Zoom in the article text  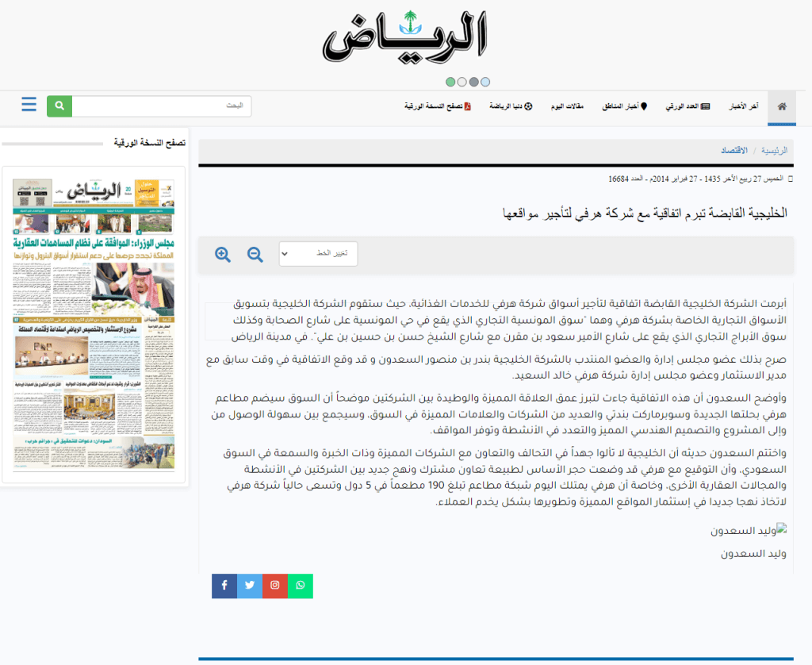click(x=223, y=255)
